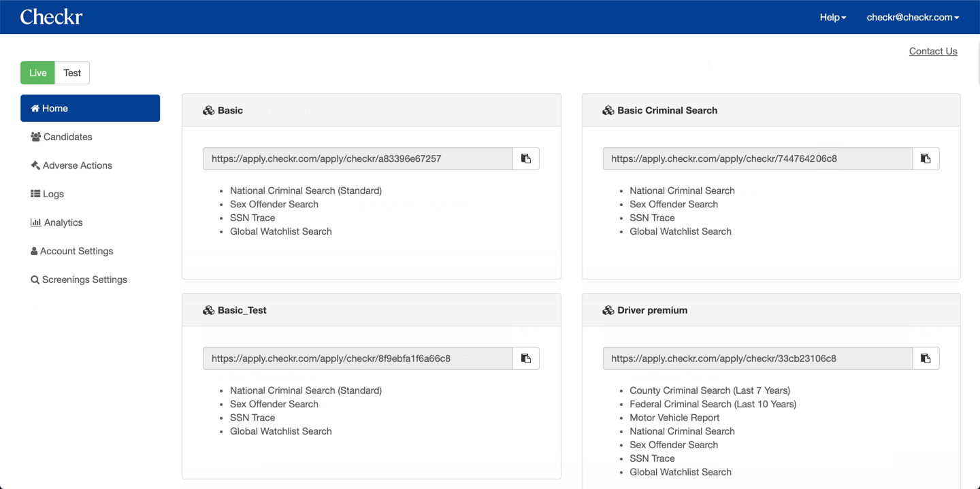Open the Help dropdown menu

click(x=832, y=17)
